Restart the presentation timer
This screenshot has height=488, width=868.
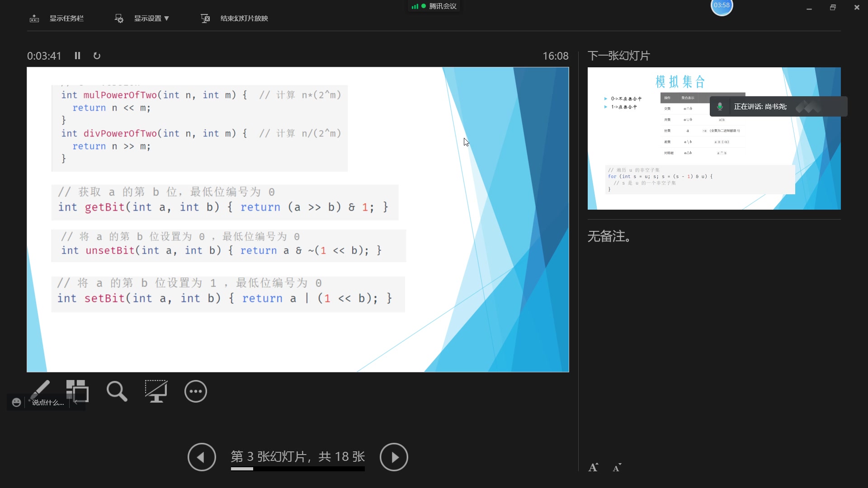point(97,56)
